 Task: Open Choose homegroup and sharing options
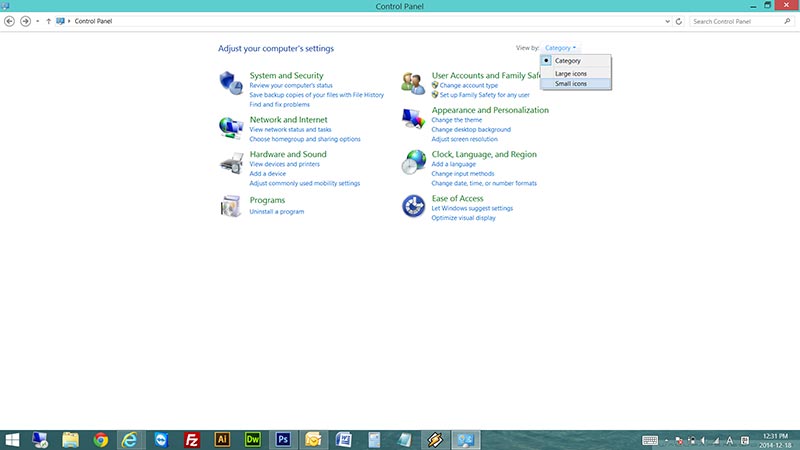[x=305, y=139]
